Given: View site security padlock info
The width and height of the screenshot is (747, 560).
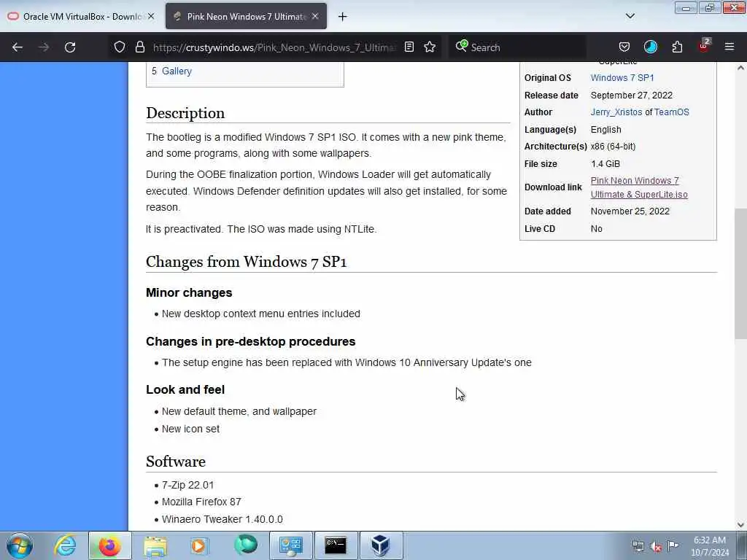Looking at the screenshot, I should coord(139,47).
